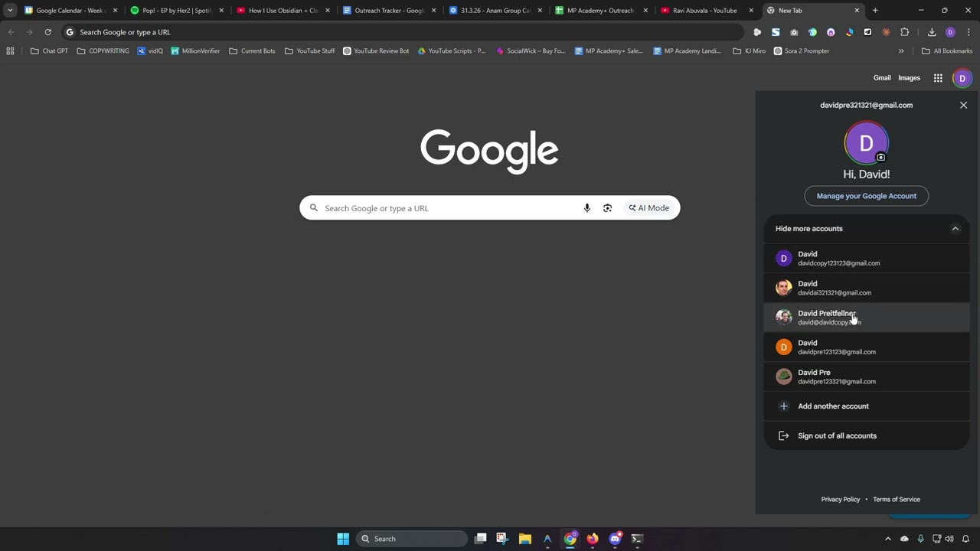This screenshot has height=551, width=980.
Task: Open a new browser tab
Action: (875, 11)
